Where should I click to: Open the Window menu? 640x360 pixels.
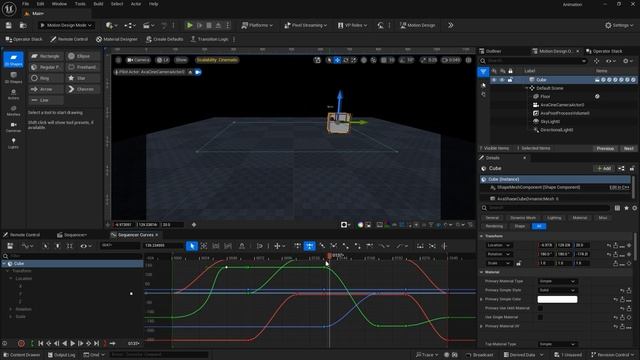point(59,4)
